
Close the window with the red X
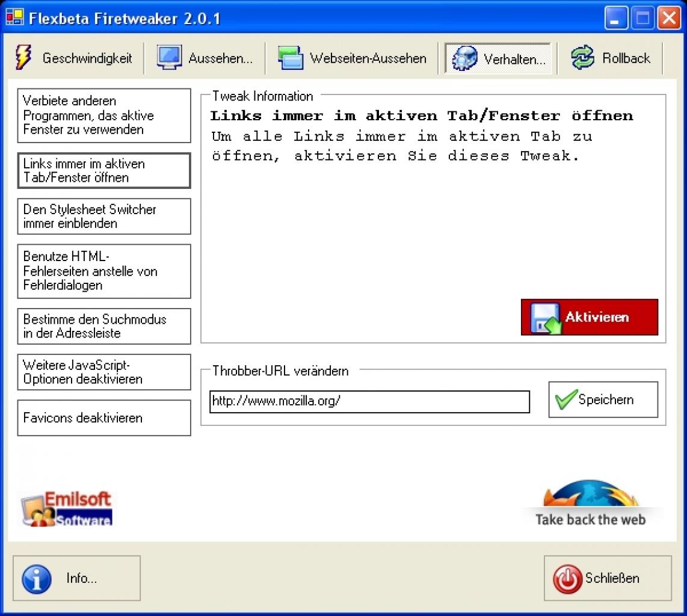[669, 19]
